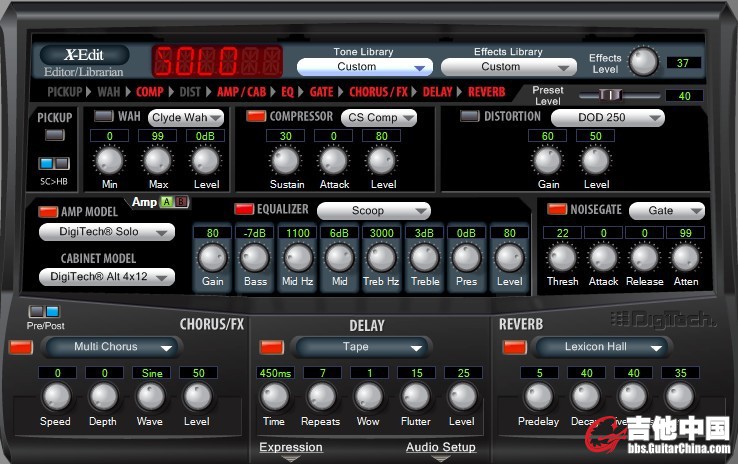Image resolution: width=738 pixels, height=464 pixels.
Task: Click the Amp Gain knob
Action: (213, 258)
